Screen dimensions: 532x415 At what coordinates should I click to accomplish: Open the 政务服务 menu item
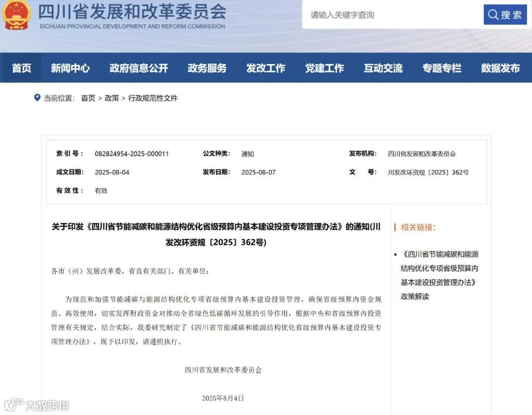point(207,68)
